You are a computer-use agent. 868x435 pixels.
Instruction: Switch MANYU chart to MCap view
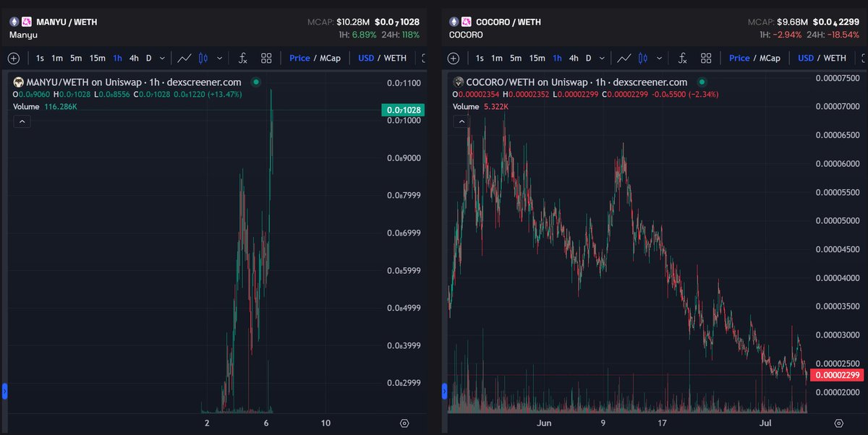pyautogui.click(x=331, y=58)
